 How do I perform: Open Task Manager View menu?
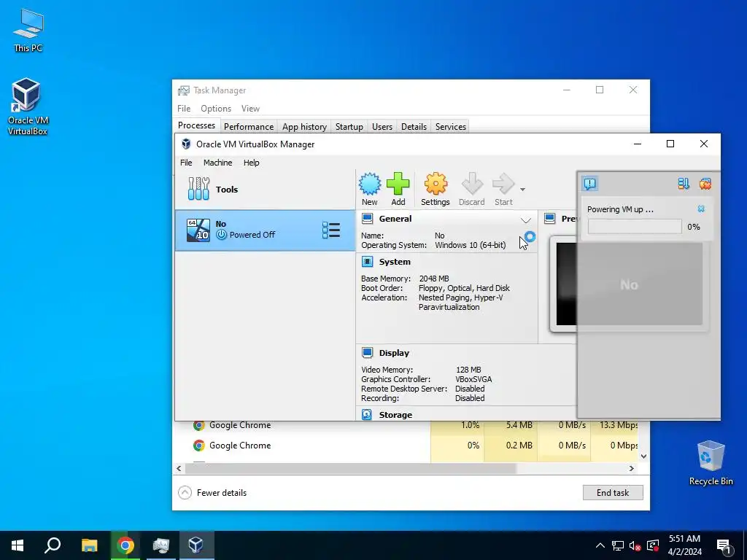click(251, 109)
